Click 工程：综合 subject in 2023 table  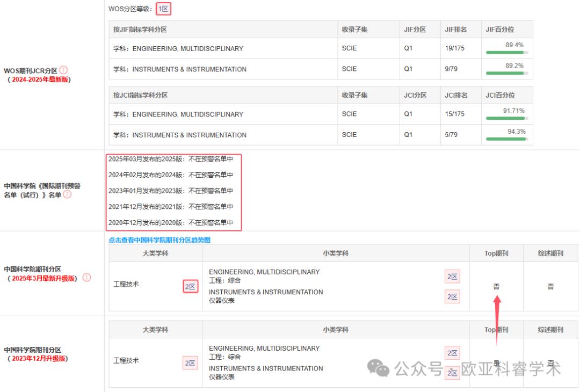224,357
